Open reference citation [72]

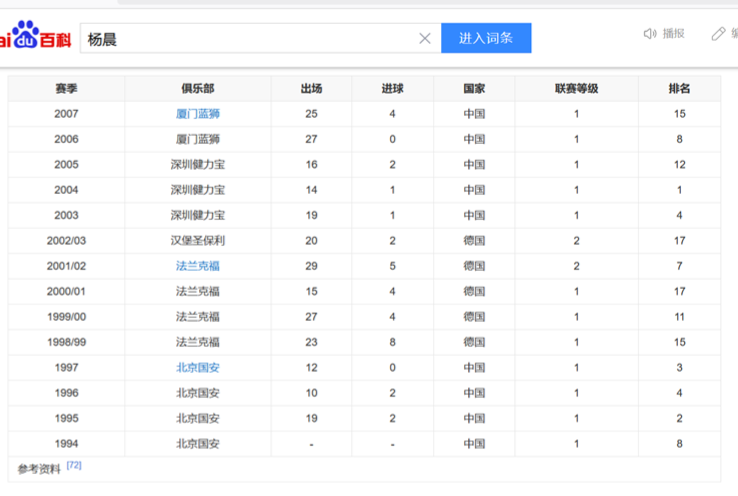[74, 465]
